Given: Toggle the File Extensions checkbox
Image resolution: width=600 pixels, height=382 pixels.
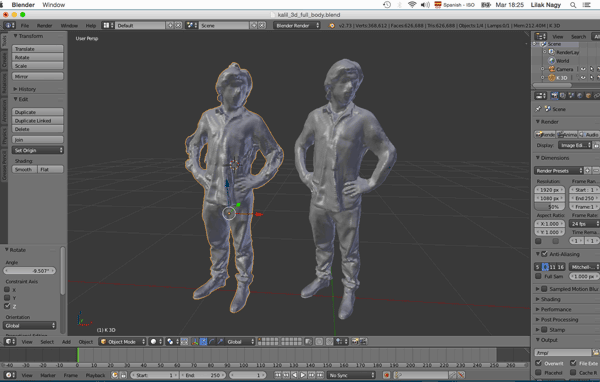Looking at the screenshot, I should pos(573,363).
